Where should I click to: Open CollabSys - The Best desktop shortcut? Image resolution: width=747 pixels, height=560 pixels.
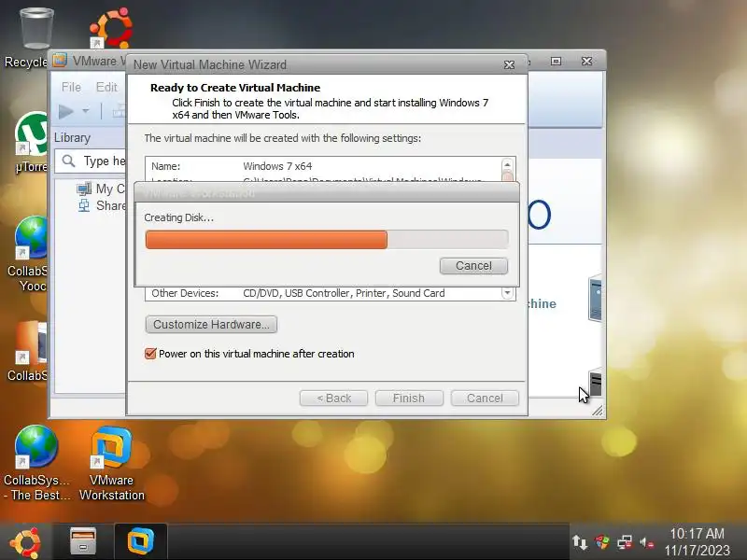(x=36, y=462)
